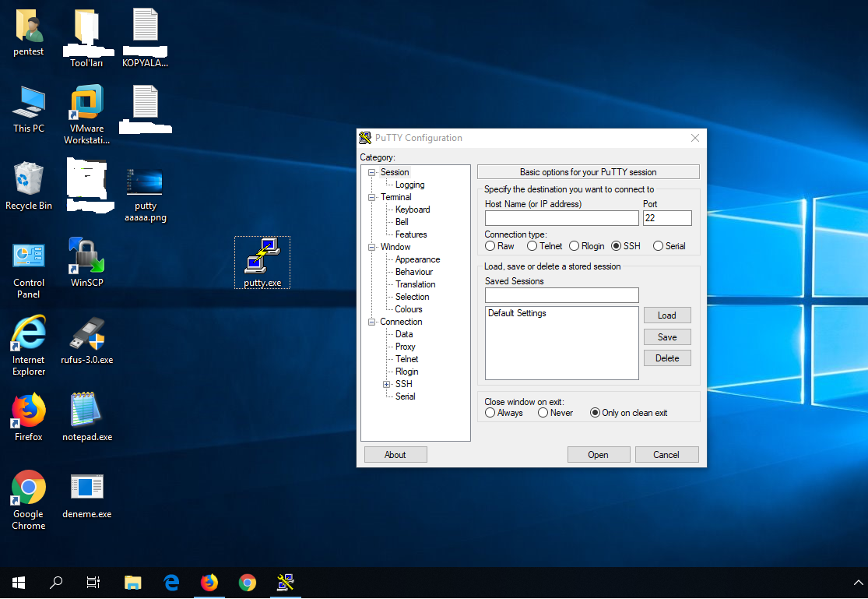
Task: Select the Control Panel desktop icon
Action: click(28, 270)
